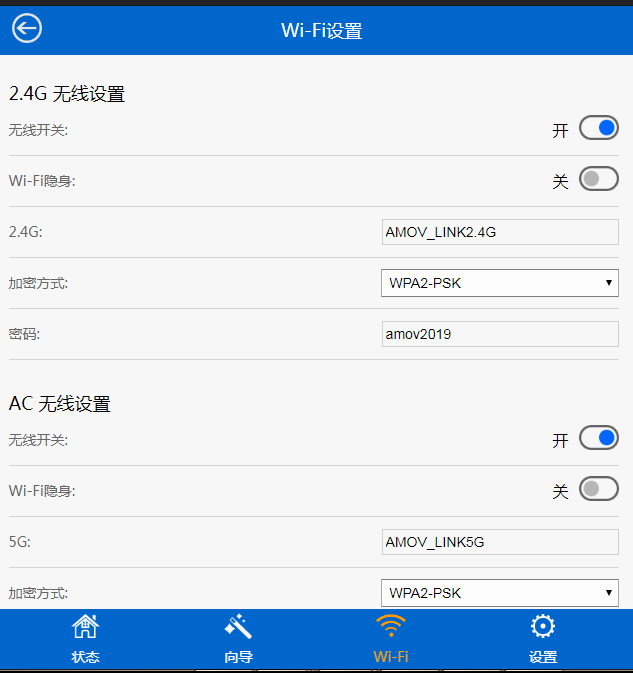This screenshot has width=633, height=673.
Task: Click the 关 state text beside AC Wi-Fi隐身
Action: (560, 491)
